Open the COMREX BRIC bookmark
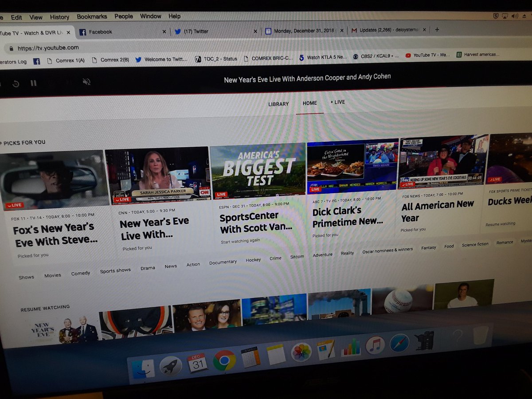Screen dimensions: 532x399 (268, 58)
